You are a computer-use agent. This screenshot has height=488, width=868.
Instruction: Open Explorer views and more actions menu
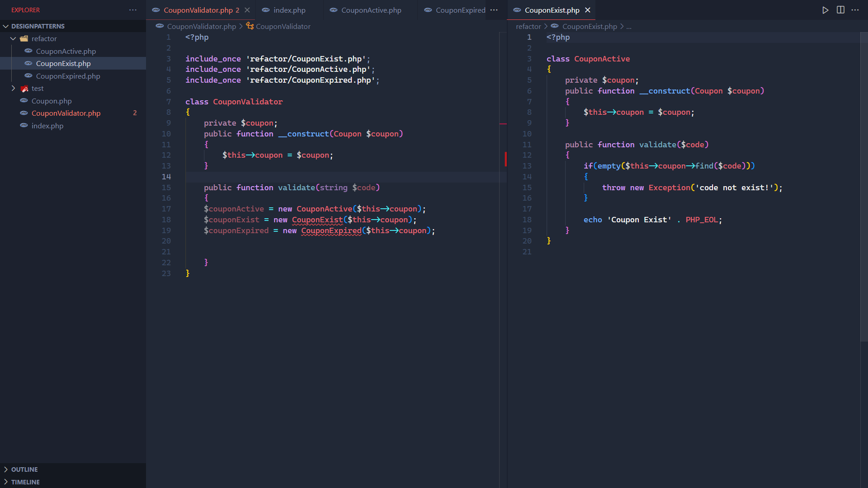click(x=132, y=10)
